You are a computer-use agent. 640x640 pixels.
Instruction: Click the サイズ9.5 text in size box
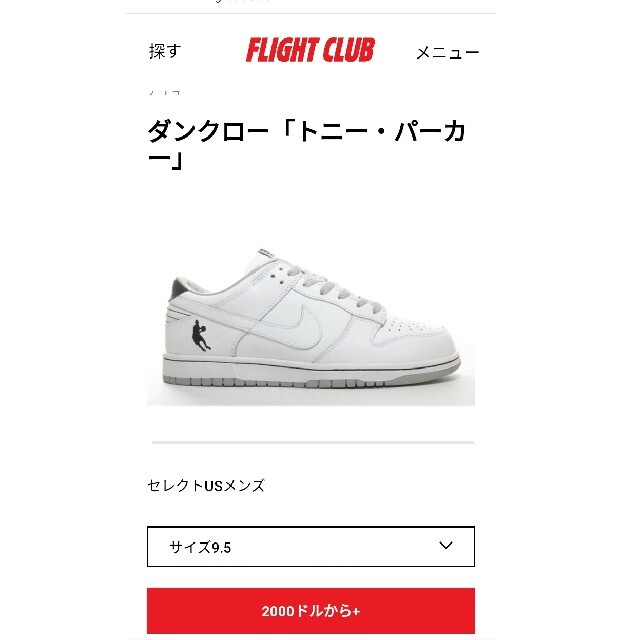pos(200,547)
